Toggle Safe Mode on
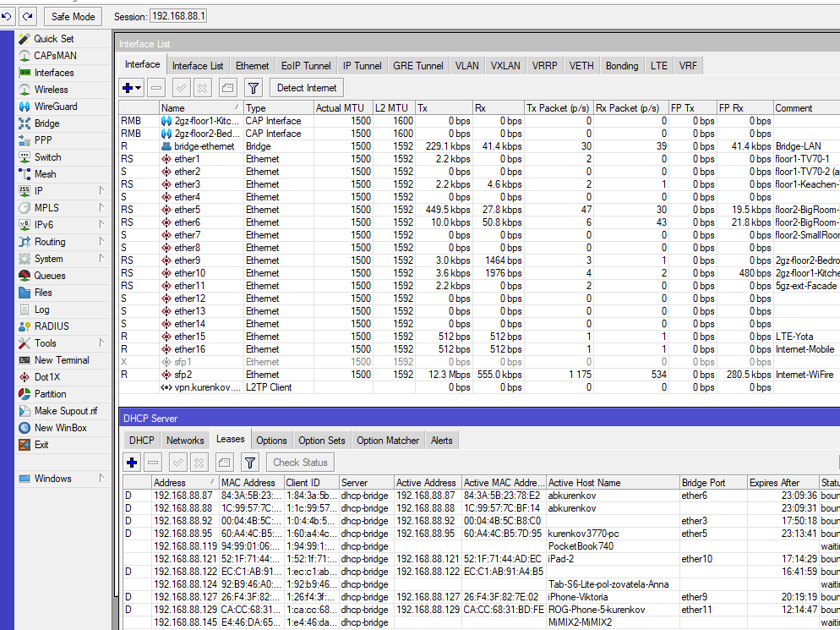Viewport: 840px width, 630px height. pyautogui.click(x=74, y=16)
